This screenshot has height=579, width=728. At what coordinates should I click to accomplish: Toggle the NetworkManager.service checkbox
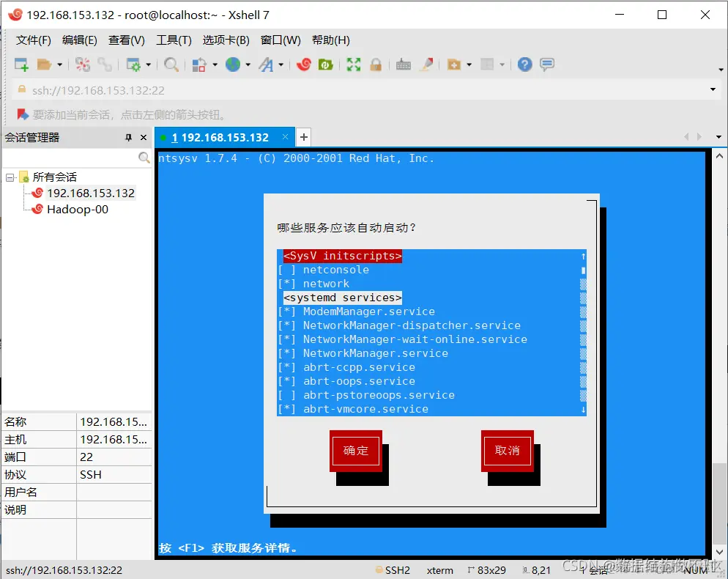(286, 353)
